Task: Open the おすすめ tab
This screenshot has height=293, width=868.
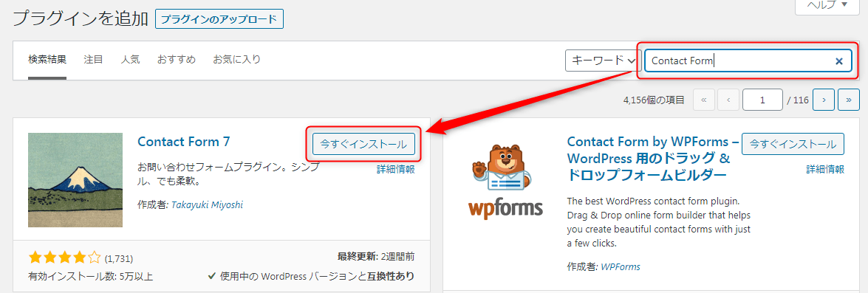Action: click(x=176, y=59)
